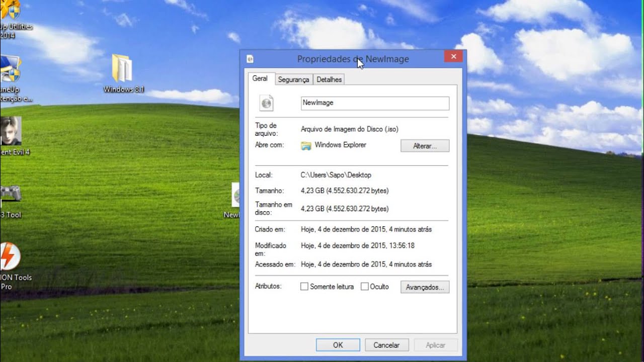Click the Windows Explorer icon next to Abre com
The image size is (644, 362).
(306, 146)
